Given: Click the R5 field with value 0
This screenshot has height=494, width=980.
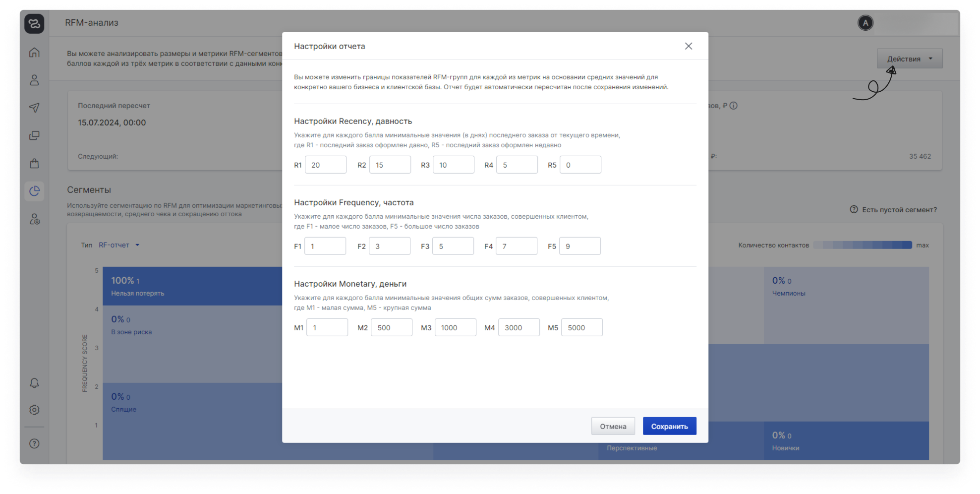Looking at the screenshot, I should (x=580, y=165).
